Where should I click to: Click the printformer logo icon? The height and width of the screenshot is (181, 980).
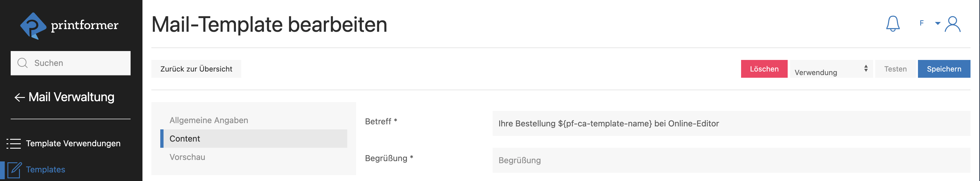(33, 26)
